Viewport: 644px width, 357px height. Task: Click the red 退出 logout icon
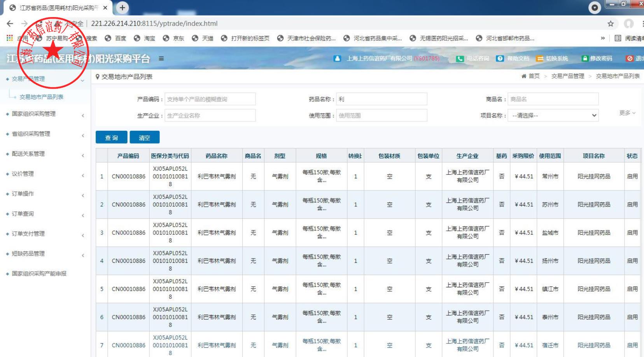630,58
